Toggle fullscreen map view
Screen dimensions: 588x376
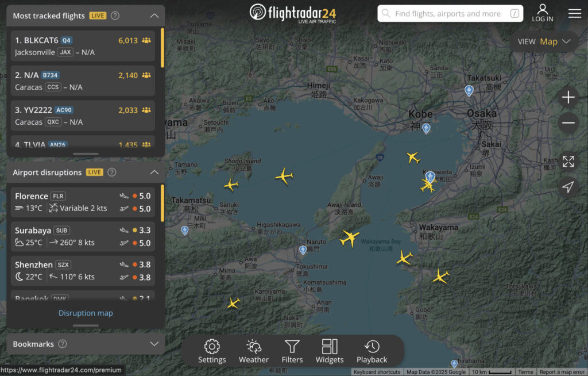[x=568, y=162]
